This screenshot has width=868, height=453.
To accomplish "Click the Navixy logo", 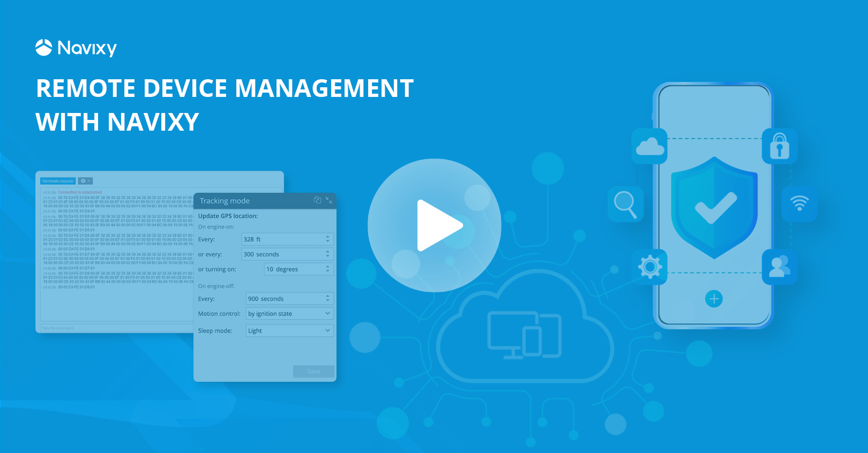I will pyautogui.click(x=76, y=48).
